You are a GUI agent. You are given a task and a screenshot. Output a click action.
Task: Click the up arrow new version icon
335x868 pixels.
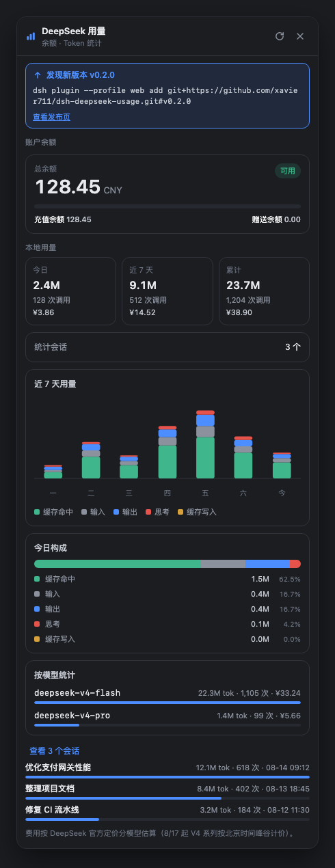coord(37,75)
